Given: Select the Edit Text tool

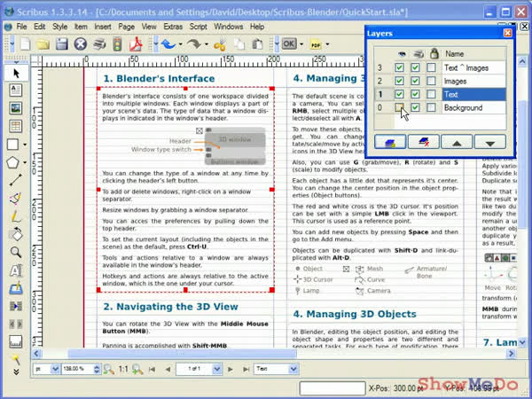Looking at the screenshot, I should [16, 270].
